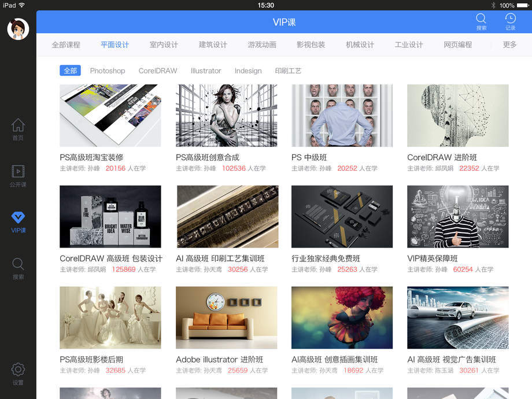Select the 机械设计 category tab

(x=360, y=45)
